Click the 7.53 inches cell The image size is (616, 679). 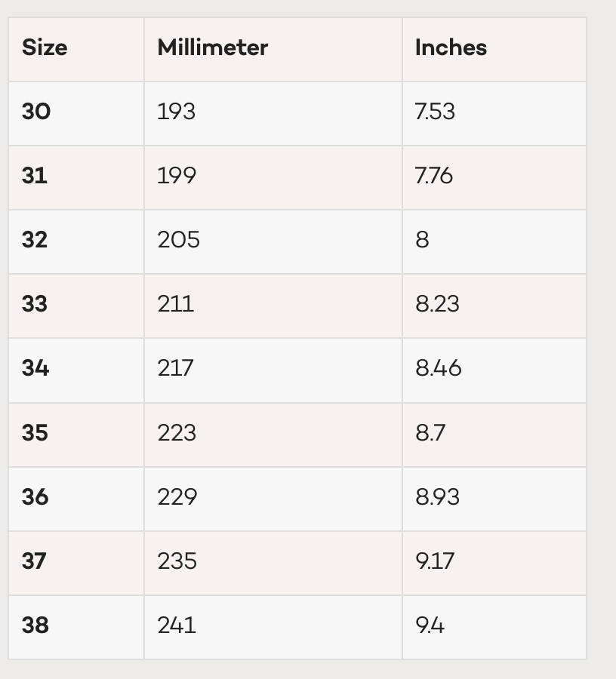(435, 112)
